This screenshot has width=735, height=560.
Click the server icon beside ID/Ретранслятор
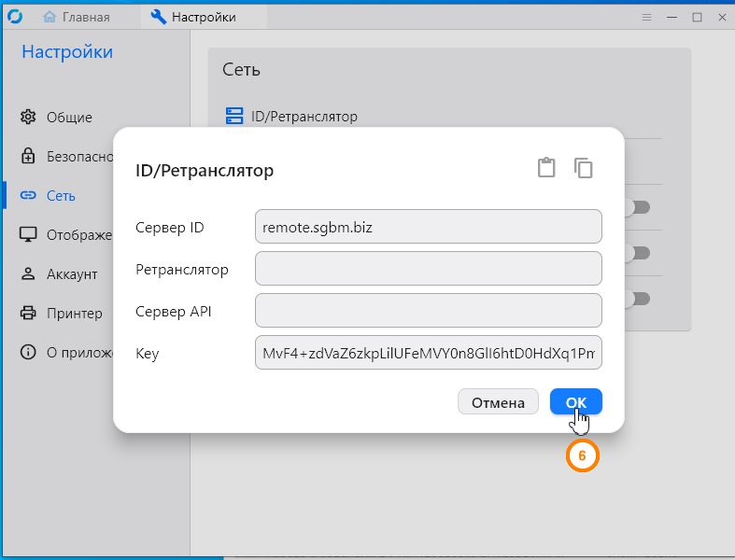point(234,116)
